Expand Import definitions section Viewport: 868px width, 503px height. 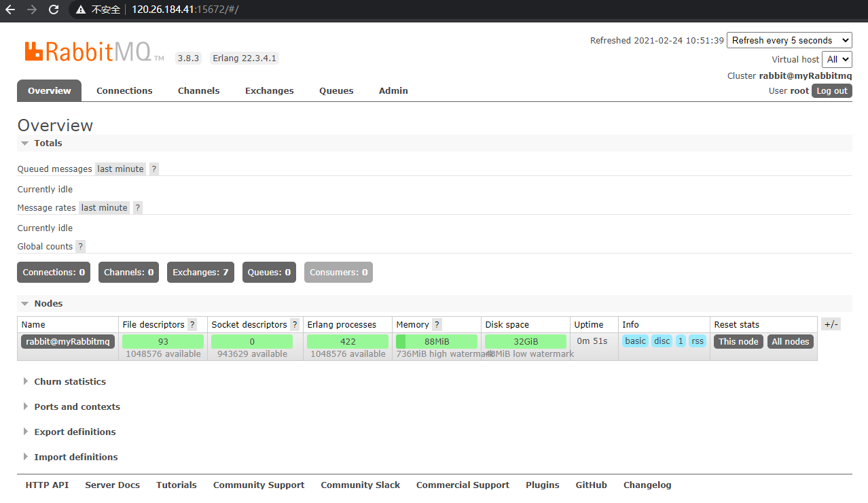pos(69,457)
